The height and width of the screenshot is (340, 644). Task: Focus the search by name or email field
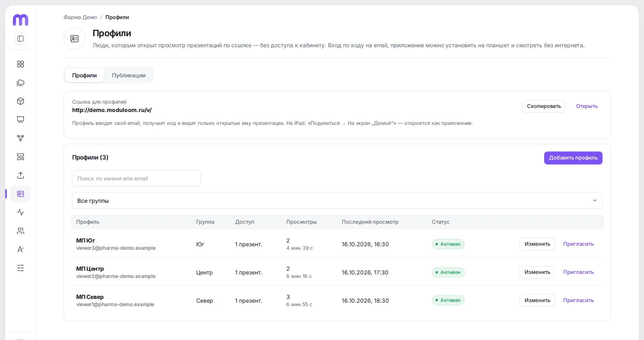pos(136,178)
